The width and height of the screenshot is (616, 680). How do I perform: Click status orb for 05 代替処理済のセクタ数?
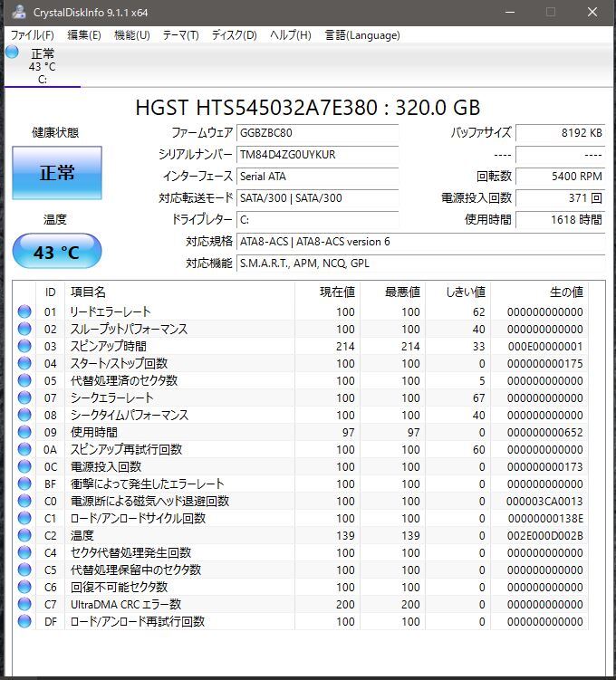click(24, 380)
